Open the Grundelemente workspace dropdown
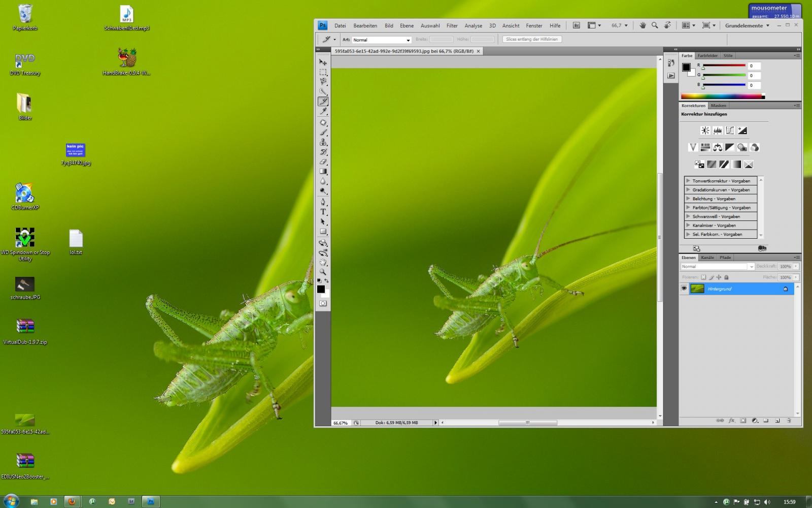The image size is (812, 508). click(x=747, y=25)
